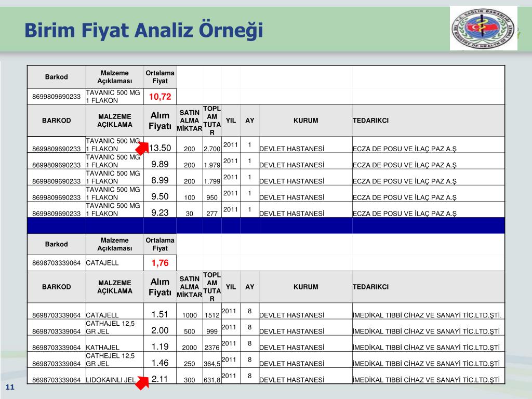This screenshot has width=532, height=399.
Task: Select the total amount 631,8
Action: click(212, 380)
